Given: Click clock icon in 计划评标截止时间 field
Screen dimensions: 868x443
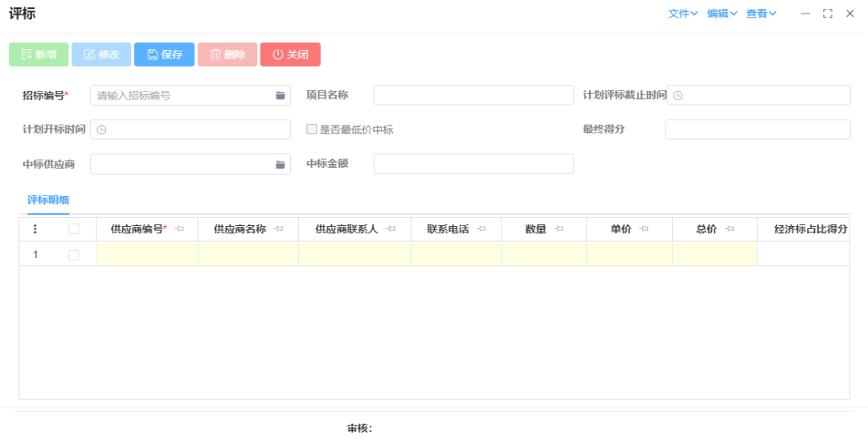Looking at the screenshot, I should (x=678, y=95).
